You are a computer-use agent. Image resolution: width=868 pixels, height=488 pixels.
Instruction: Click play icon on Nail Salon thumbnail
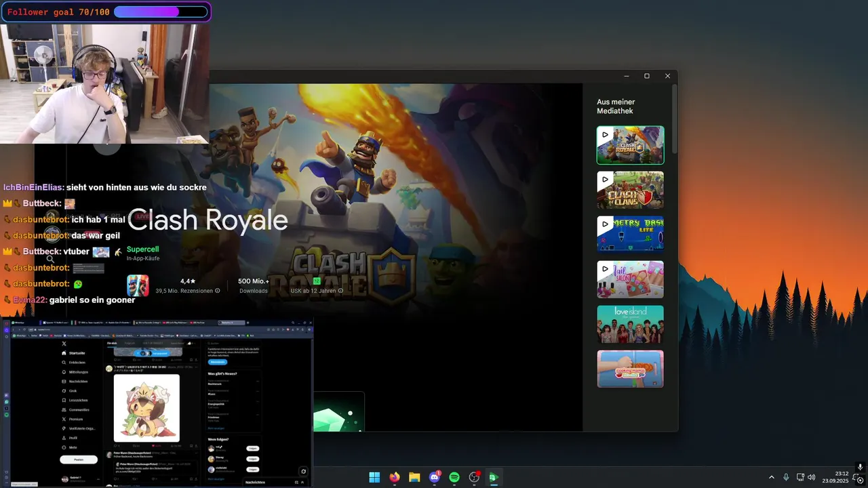click(x=605, y=269)
